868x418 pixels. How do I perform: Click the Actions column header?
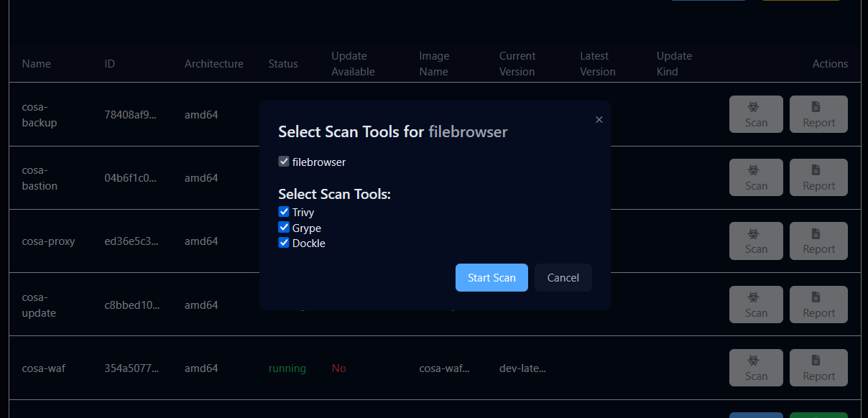tap(830, 64)
